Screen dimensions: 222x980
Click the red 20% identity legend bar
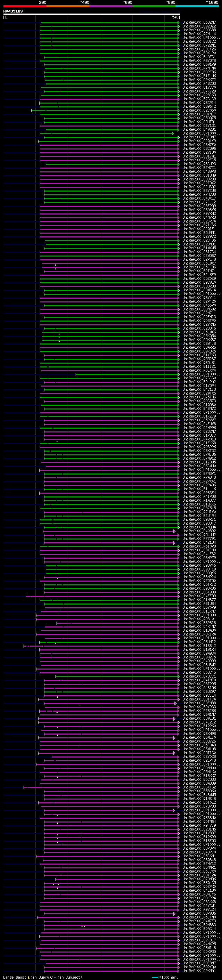(25, 6)
